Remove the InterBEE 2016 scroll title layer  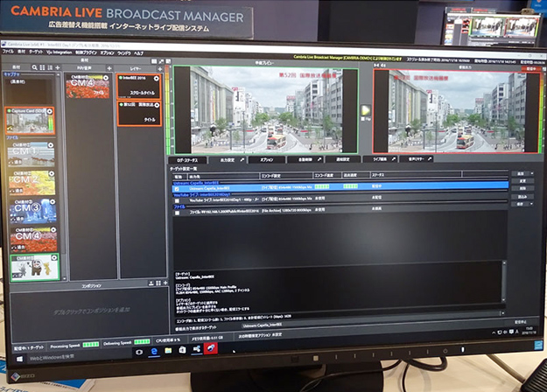(x=157, y=79)
